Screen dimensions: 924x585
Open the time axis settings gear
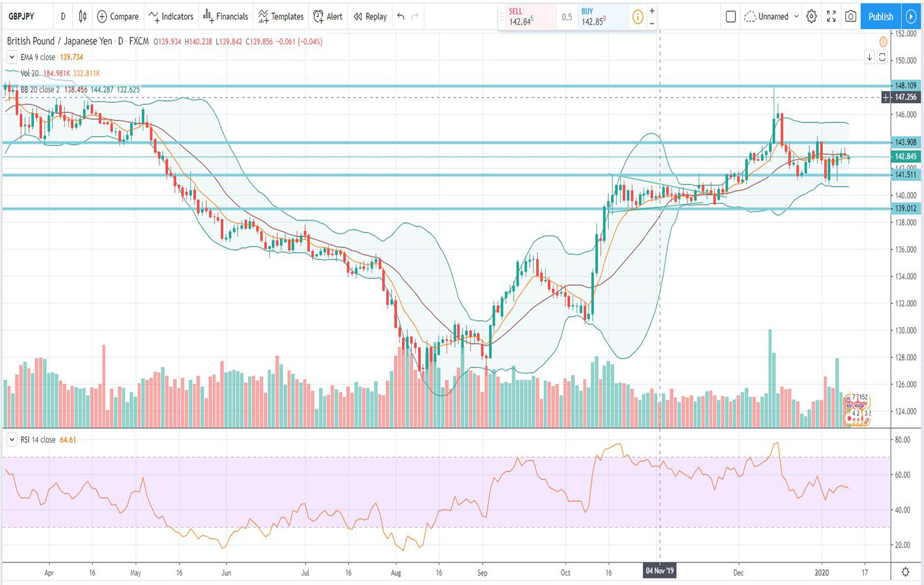pos(905,572)
